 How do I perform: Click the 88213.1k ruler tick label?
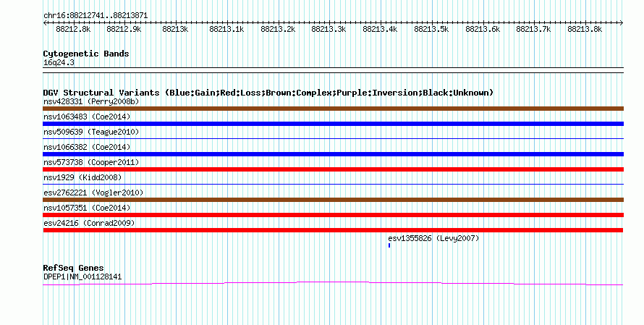click(x=226, y=29)
